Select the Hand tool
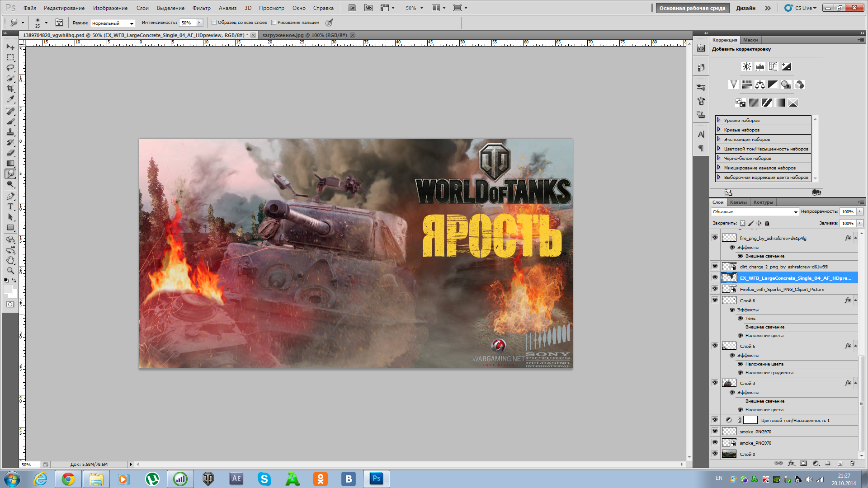 10,260
